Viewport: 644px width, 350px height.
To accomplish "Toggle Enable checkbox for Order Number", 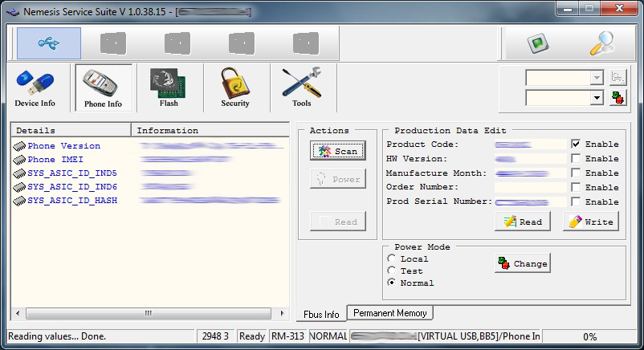I will [576, 187].
